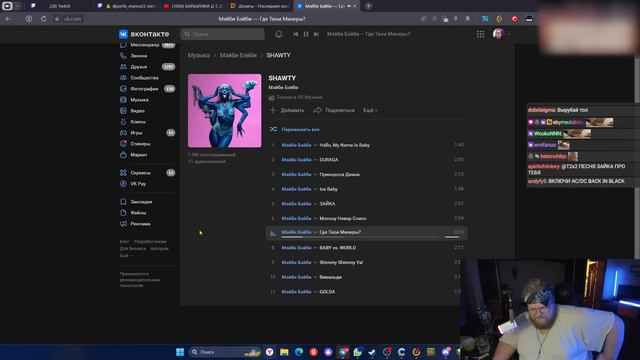Open artist Майби Бэйби under album title
This screenshot has height=360, width=640.
point(283,87)
